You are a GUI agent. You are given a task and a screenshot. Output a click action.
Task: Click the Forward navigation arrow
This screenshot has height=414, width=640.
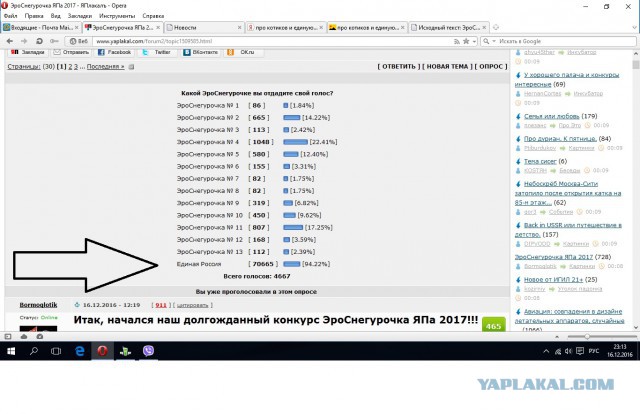point(24,41)
